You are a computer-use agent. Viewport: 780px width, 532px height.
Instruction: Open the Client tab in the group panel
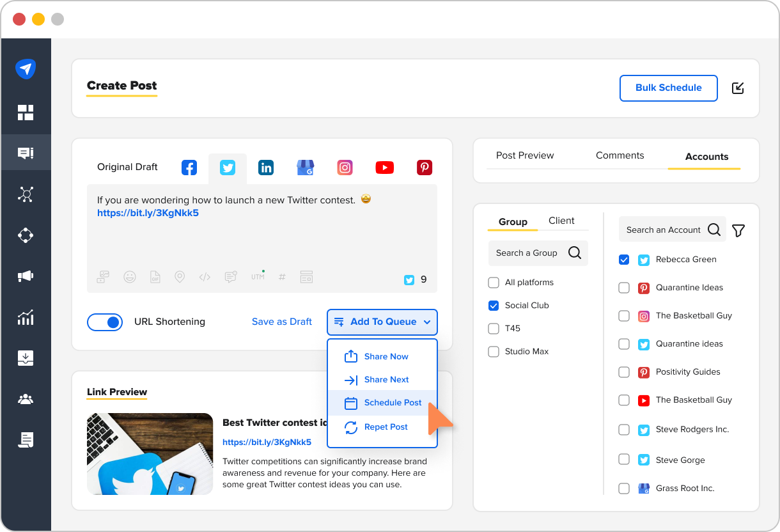point(561,221)
